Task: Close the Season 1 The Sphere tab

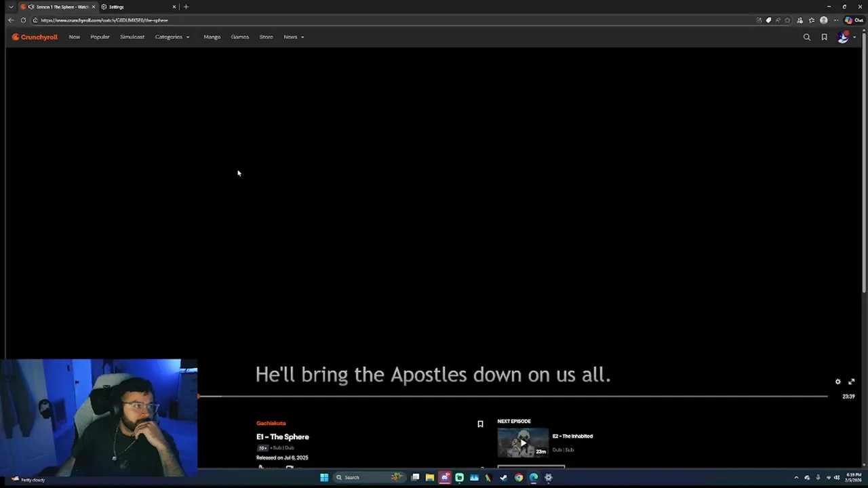Action: [x=94, y=7]
